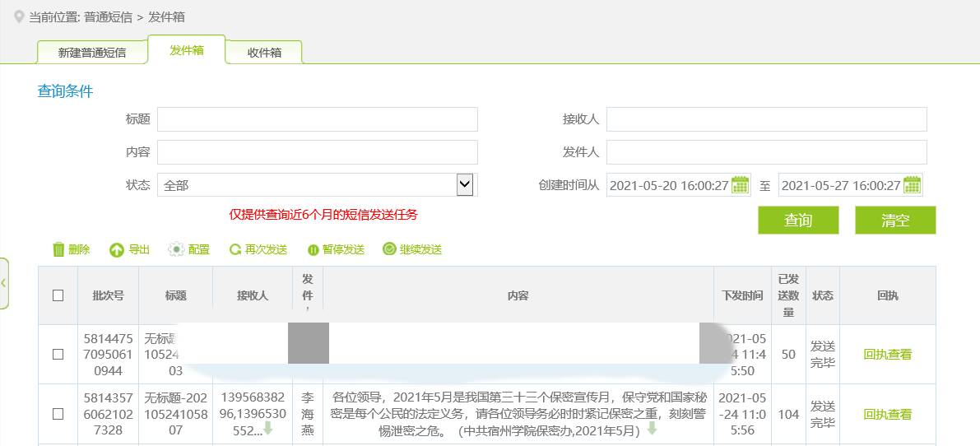Image resolution: width=980 pixels, height=446 pixels.
Task: Switch to the 收件箱 tab
Action: click(x=264, y=53)
